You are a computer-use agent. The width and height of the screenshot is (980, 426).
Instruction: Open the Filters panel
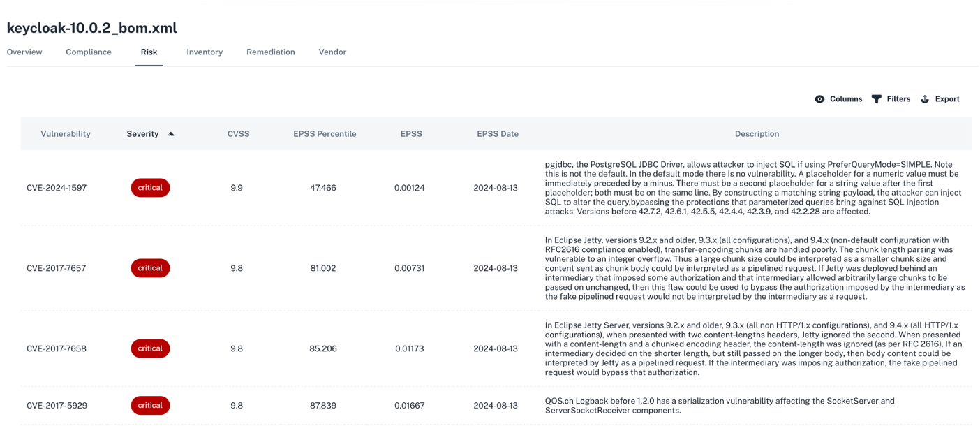[891, 99]
